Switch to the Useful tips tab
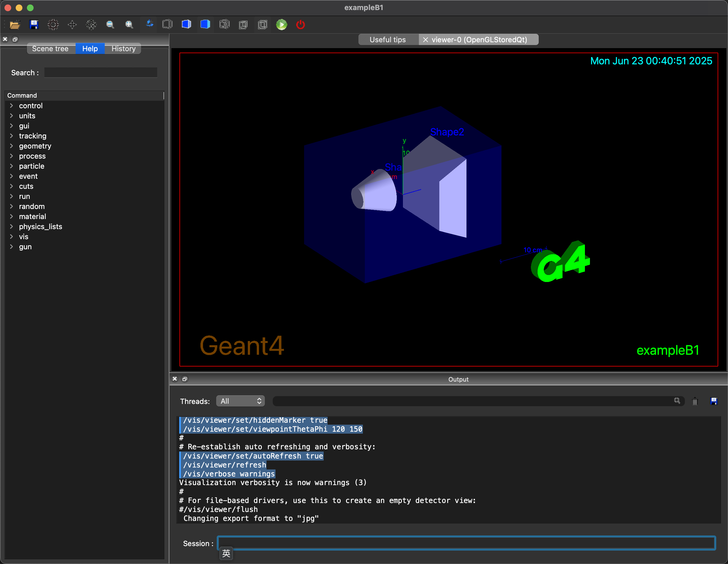Screen dimensions: 728x564 (388, 40)
